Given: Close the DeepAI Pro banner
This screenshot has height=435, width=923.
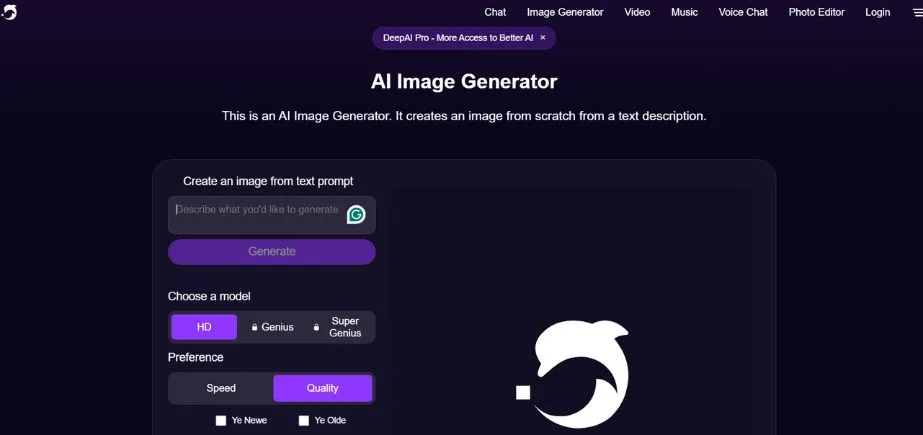Looking at the screenshot, I should pos(543,38).
